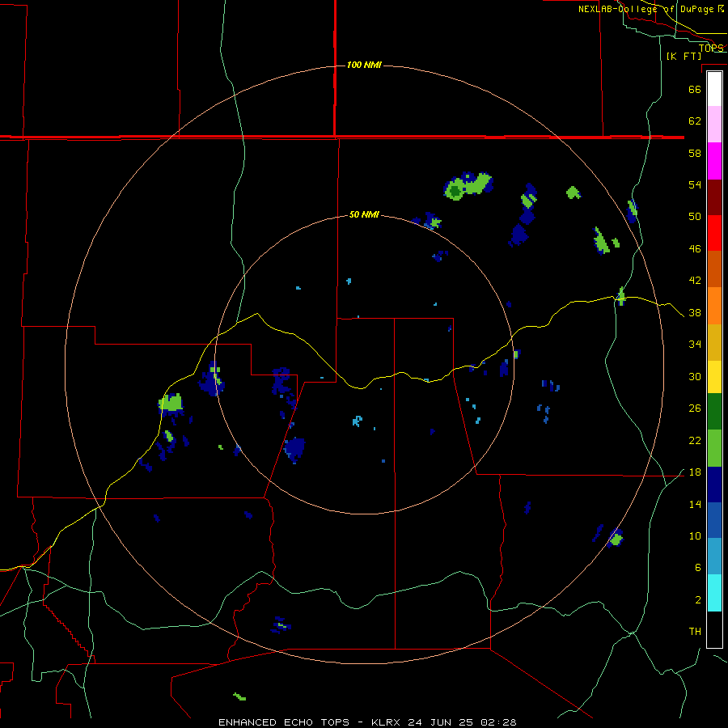The width and height of the screenshot is (728, 728).
Task: Click the '30' legend value label
Action: pos(695,376)
